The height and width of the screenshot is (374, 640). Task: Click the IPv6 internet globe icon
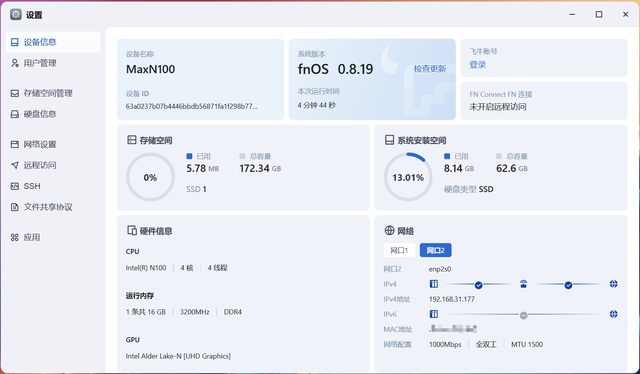tap(613, 314)
